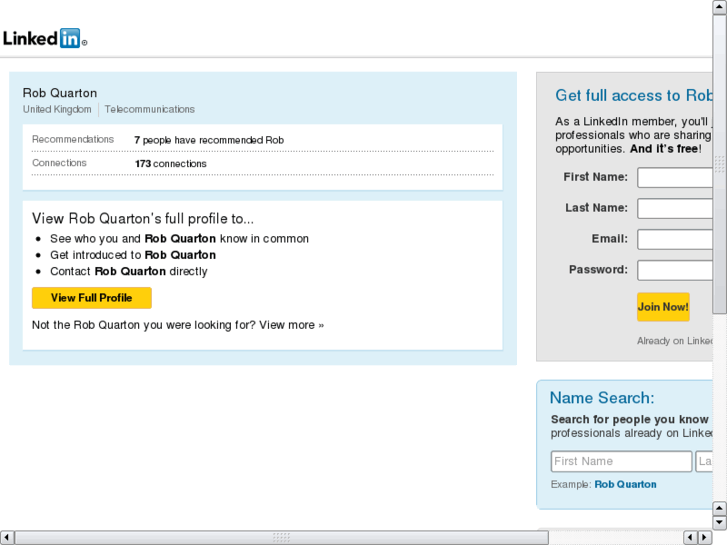Click the 'know in common' bullet item
Image resolution: width=727 pixels, height=545 pixels.
tap(179, 239)
